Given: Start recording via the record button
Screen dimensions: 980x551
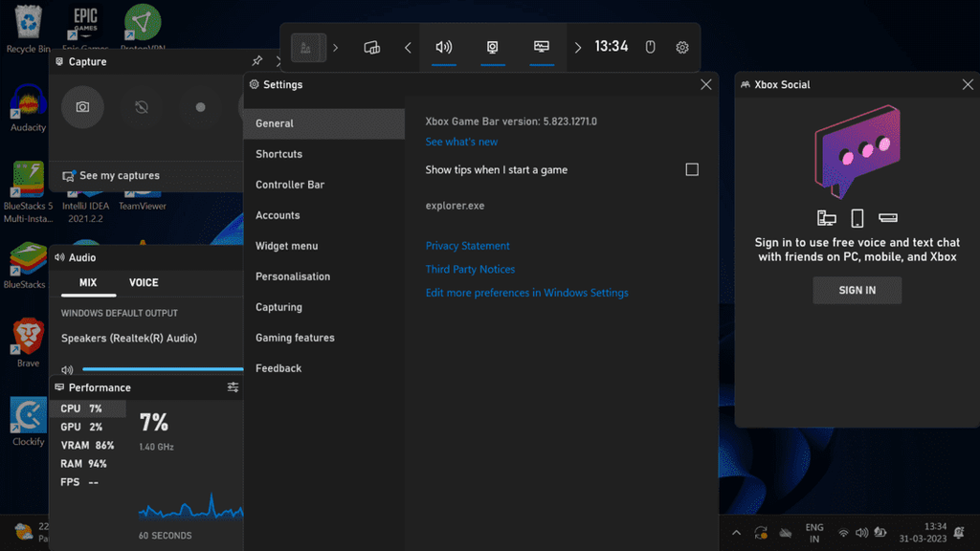Looking at the screenshot, I should [200, 107].
